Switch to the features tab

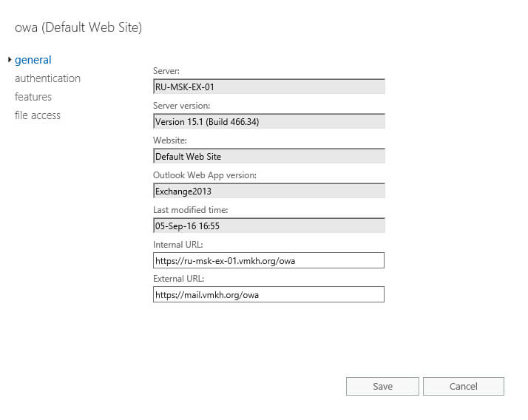pos(33,97)
